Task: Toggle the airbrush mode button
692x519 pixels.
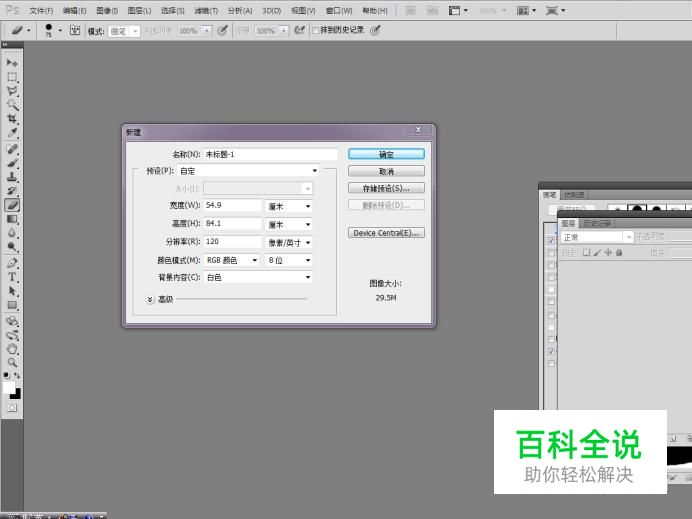Action: 300,30
